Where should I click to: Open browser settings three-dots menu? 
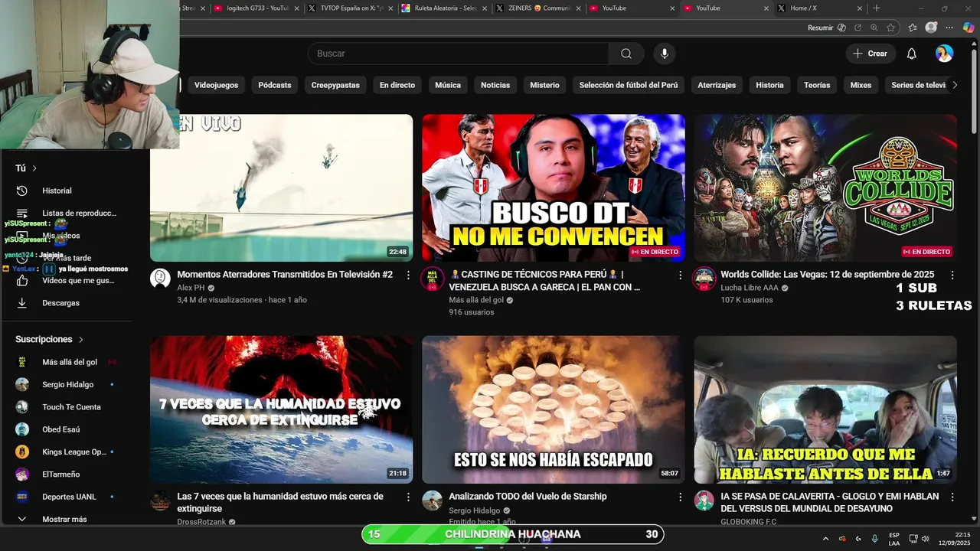949,28
